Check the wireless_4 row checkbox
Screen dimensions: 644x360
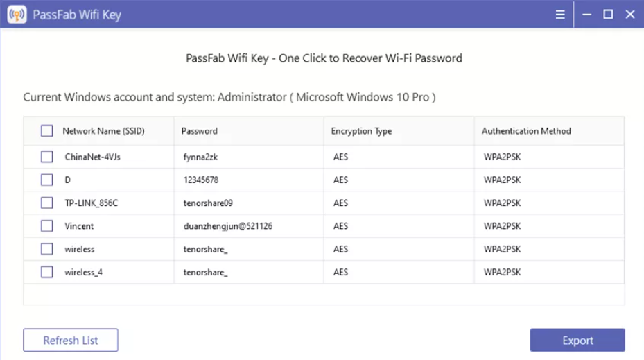(47, 272)
